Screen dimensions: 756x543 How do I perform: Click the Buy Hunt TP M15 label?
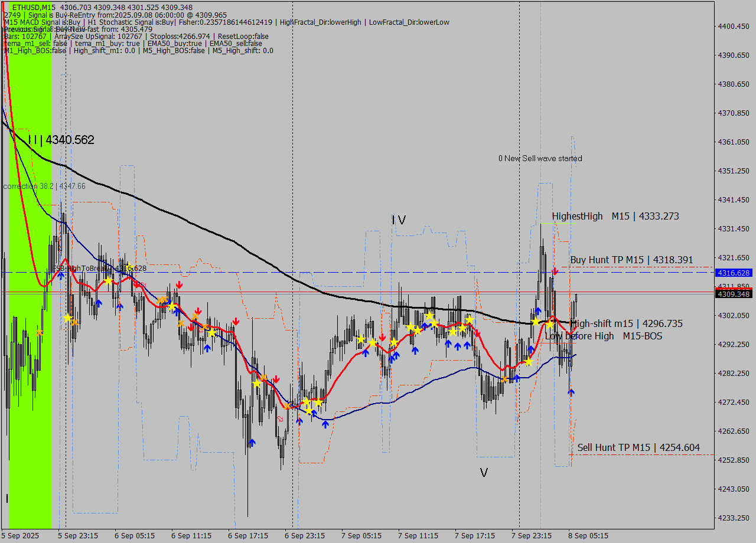[631, 260]
